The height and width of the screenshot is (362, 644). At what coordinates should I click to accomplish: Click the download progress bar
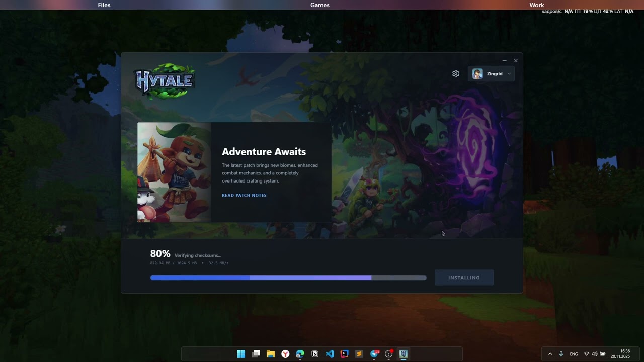tap(288, 278)
